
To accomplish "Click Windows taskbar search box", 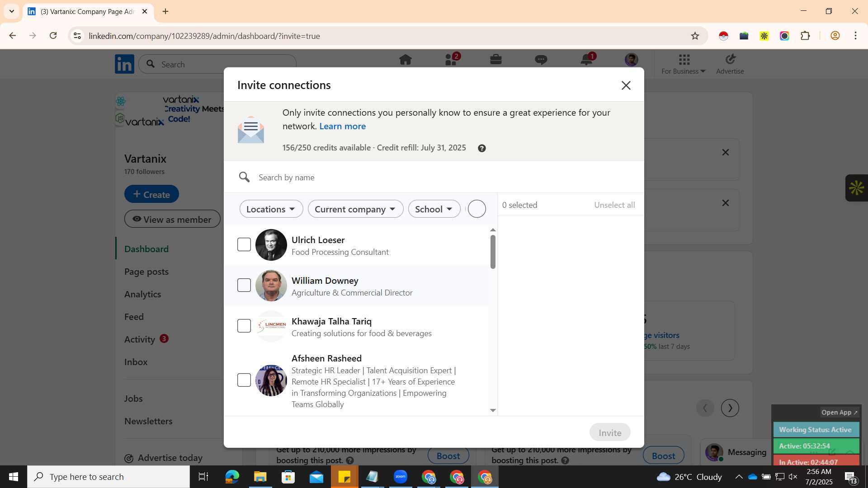I will 108,477.
